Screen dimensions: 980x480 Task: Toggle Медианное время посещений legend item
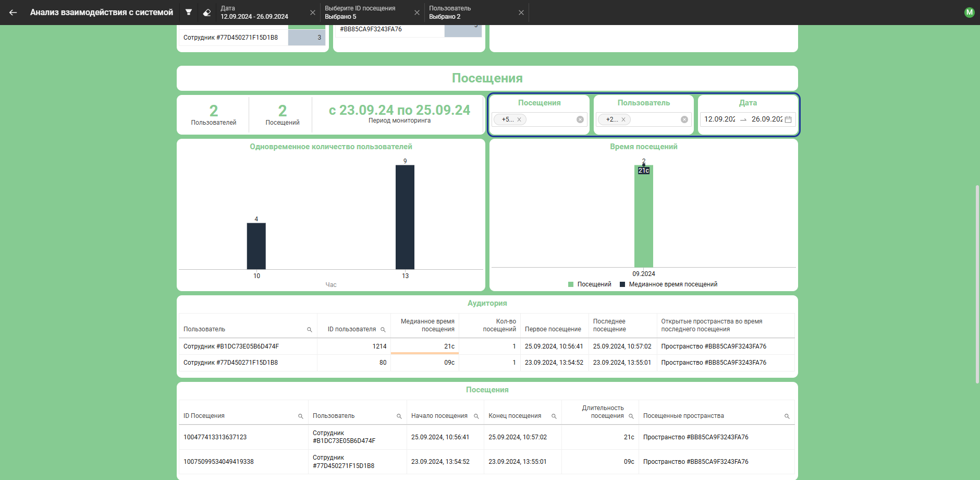coord(668,284)
